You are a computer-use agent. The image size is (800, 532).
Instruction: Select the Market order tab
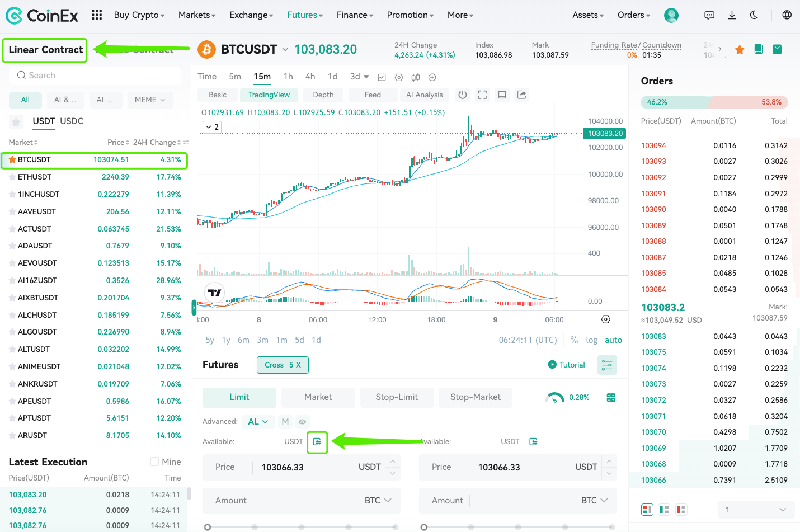[x=318, y=397]
